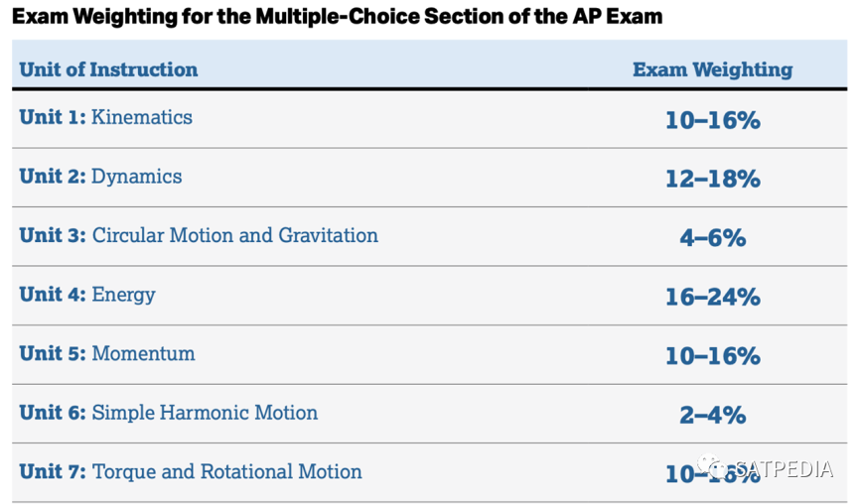
Task: Select the Unit 2: Dynamics label
Action: [100, 176]
